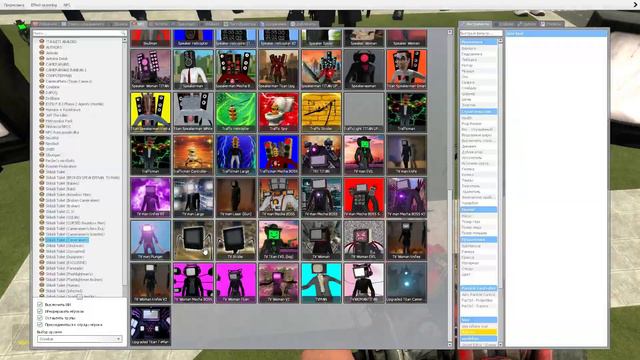The height and width of the screenshot is (360, 640).
Task: Pick the Speakerman Titan Ugly icon
Action: click(278, 69)
